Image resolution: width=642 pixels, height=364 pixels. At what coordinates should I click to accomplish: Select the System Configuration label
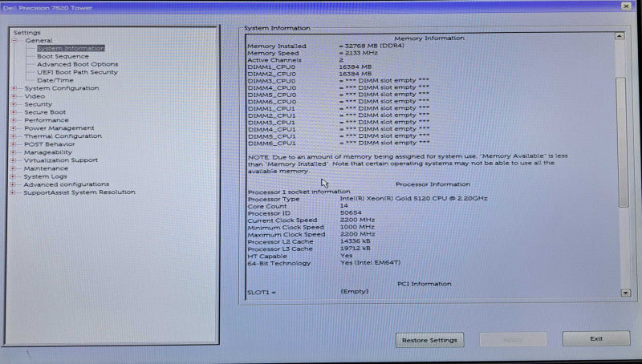pos(62,88)
